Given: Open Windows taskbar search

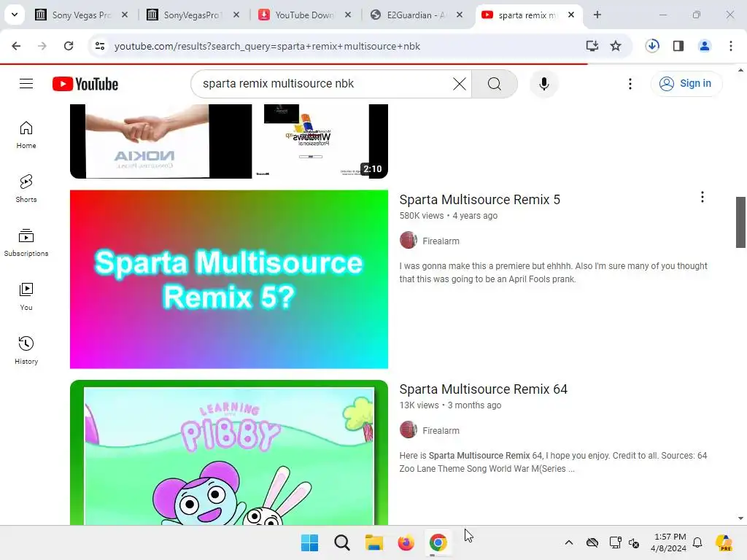Looking at the screenshot, I should (x=341, y=542).
